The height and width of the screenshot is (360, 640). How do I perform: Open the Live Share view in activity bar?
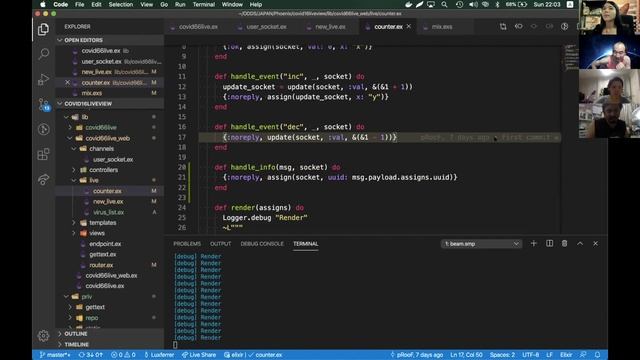[43, 179]
